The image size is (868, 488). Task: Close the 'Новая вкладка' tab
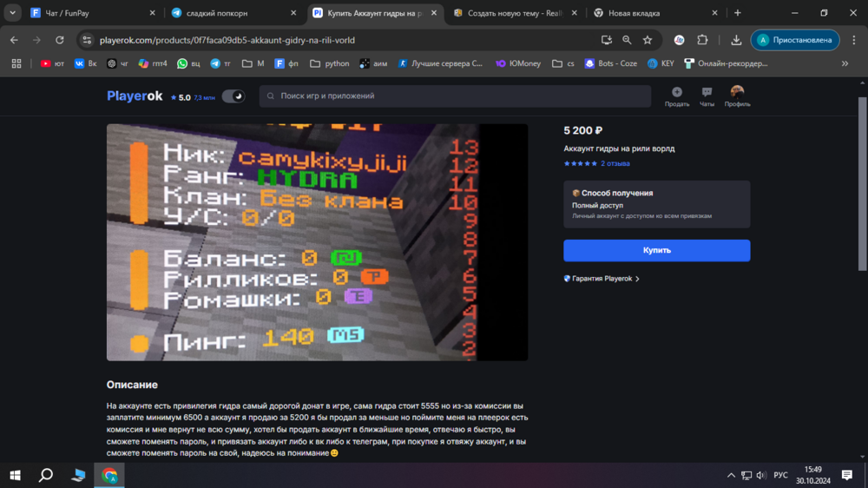(x=714, y=13)
